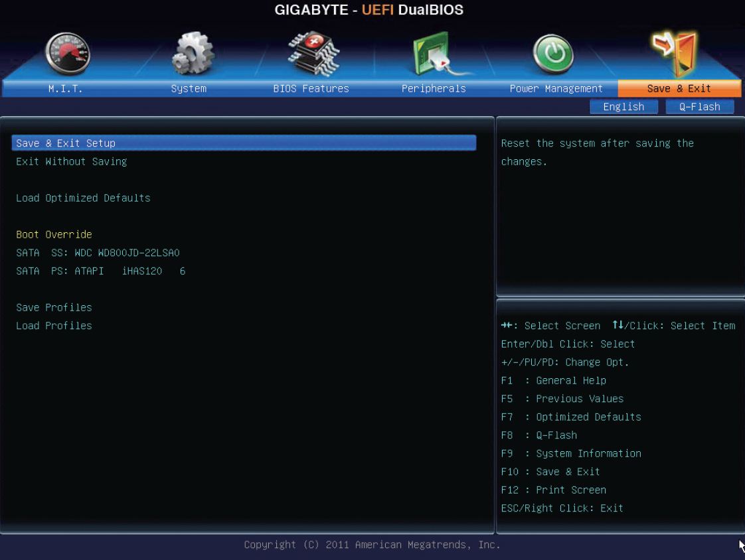The height and width of the screenshot is (560, 745).
Task: Open the System tab
Action: pos(189,89)
